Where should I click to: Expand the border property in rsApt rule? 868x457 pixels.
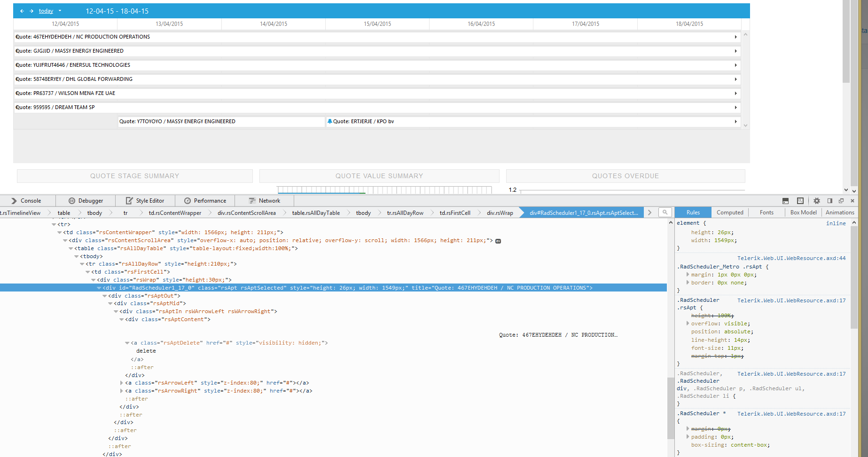688,283
